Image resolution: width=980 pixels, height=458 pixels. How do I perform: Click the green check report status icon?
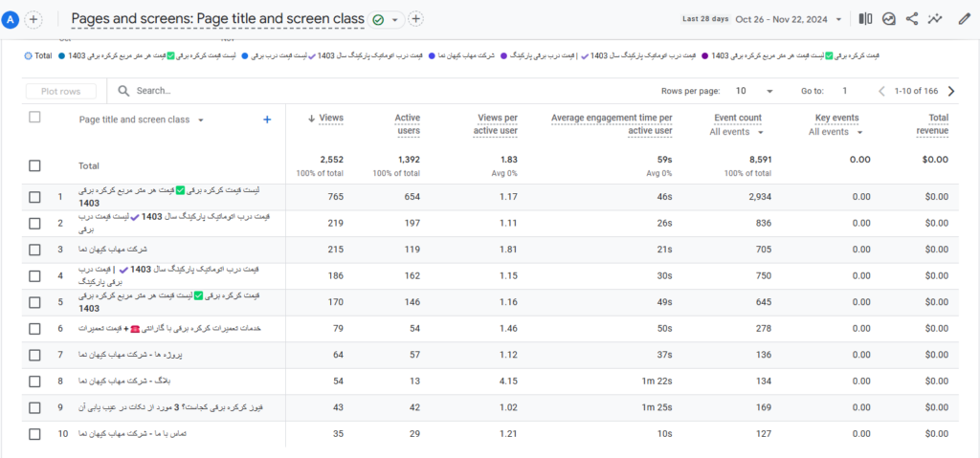377,20
